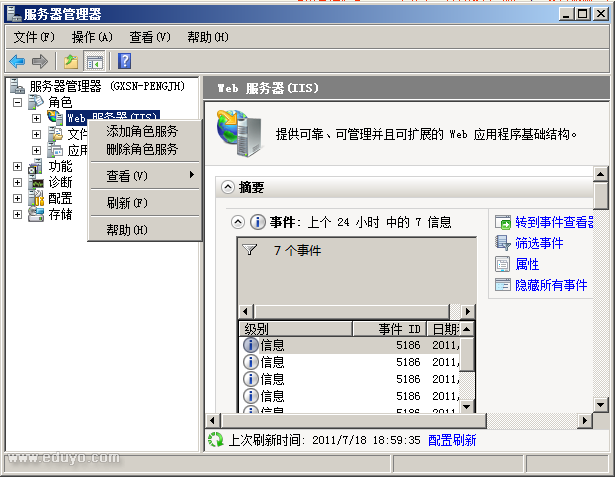Collapse the 事件 section with its chevron
This screenshot has height=477, width=615.
[238, 222]
